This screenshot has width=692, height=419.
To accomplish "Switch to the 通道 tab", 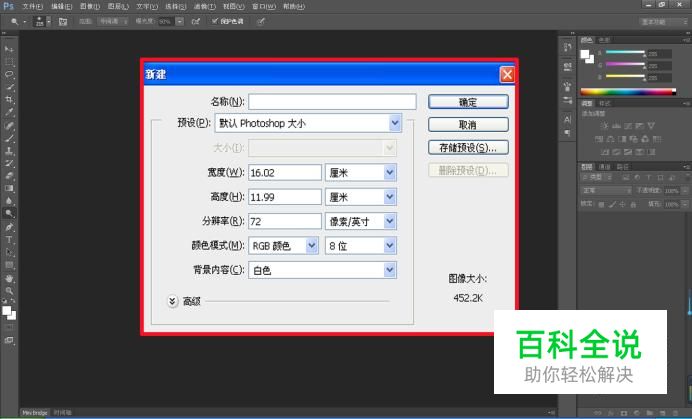I will coord(604,167).
